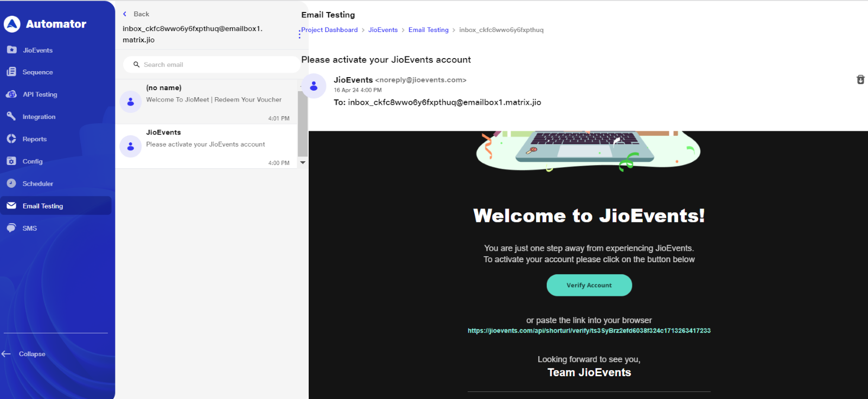Open the SMS menu item
This screenshot has height=399, width=868.
[x=30, y=228]
